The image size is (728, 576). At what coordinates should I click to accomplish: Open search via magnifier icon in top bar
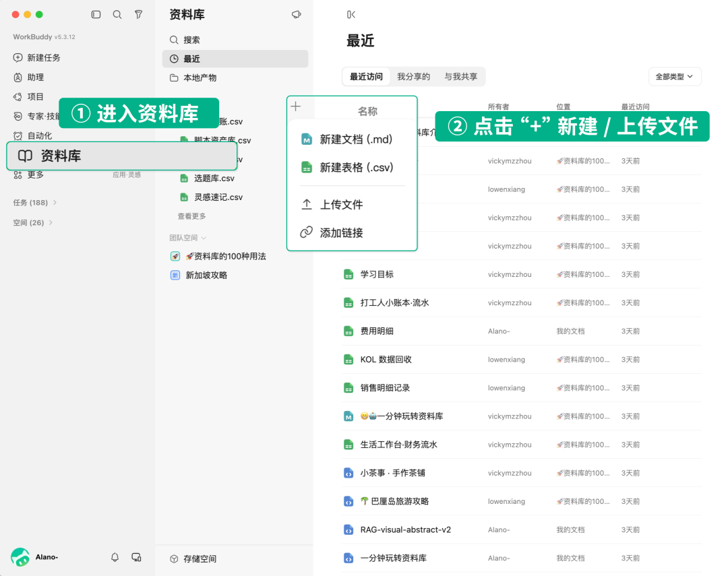coord(117,14)
